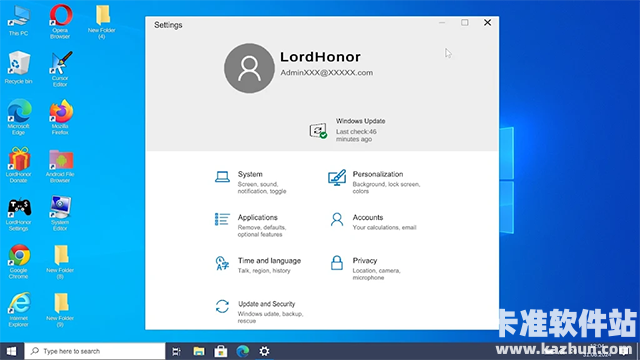Click 'Your calculations, email' description
The image size is (640, 360).
point(384,227)
